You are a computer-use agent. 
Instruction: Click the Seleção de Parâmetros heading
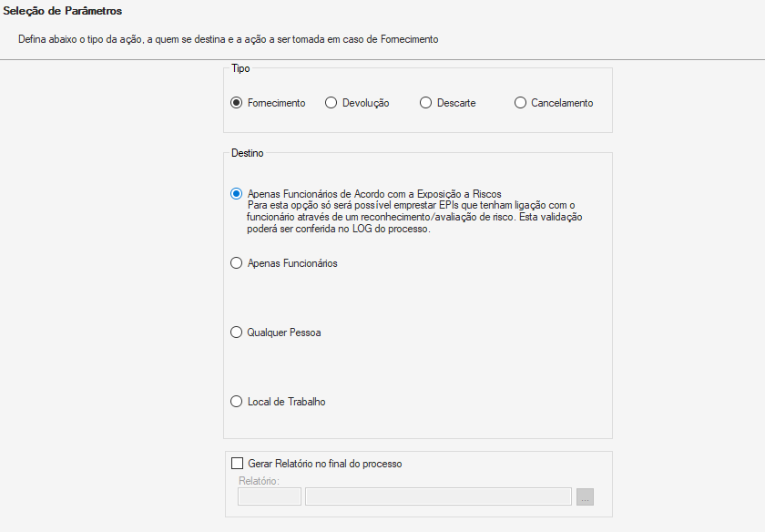pos(63,11)
